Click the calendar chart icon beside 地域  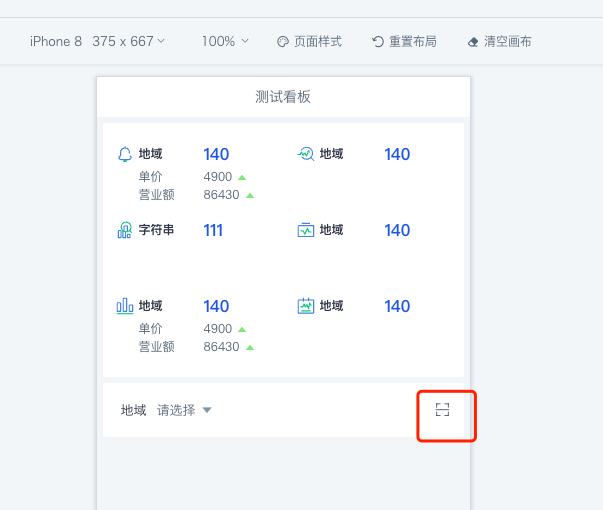point(306,306)
